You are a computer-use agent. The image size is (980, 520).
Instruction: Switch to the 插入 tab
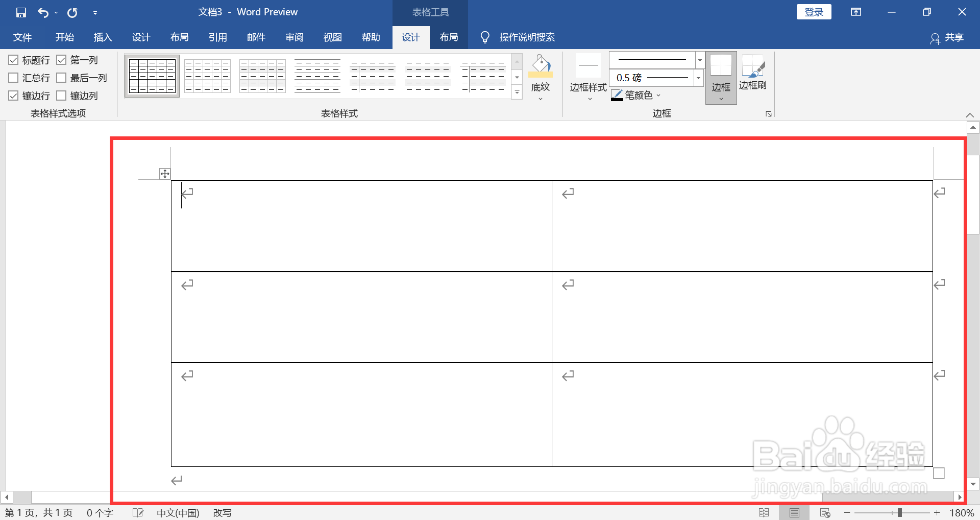pos(103,37)
